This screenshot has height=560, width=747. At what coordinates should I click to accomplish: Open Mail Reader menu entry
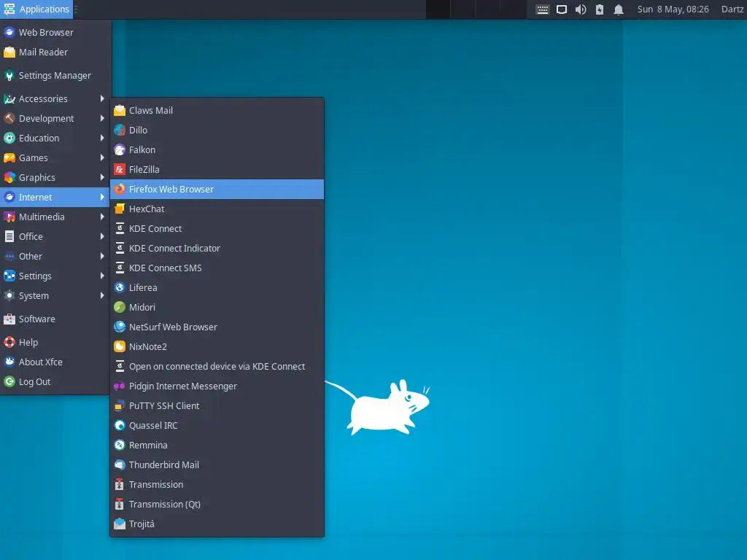point(55,52)
